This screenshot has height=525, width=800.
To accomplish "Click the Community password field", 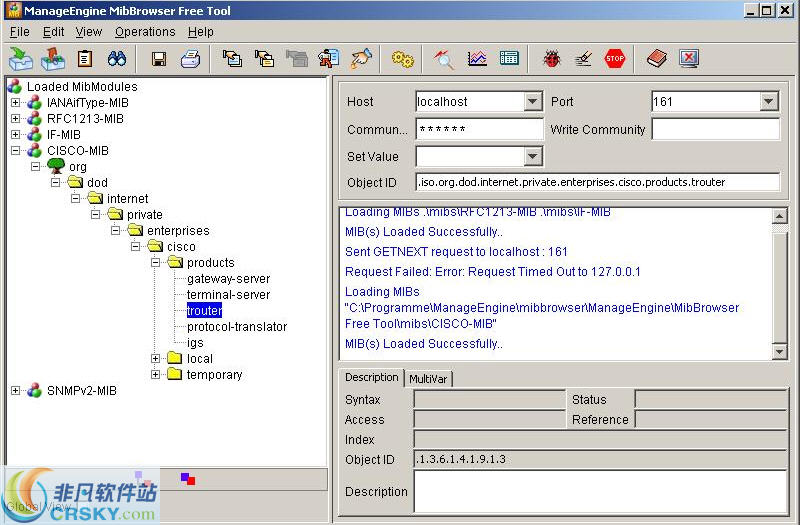I will tap(480, 129).
